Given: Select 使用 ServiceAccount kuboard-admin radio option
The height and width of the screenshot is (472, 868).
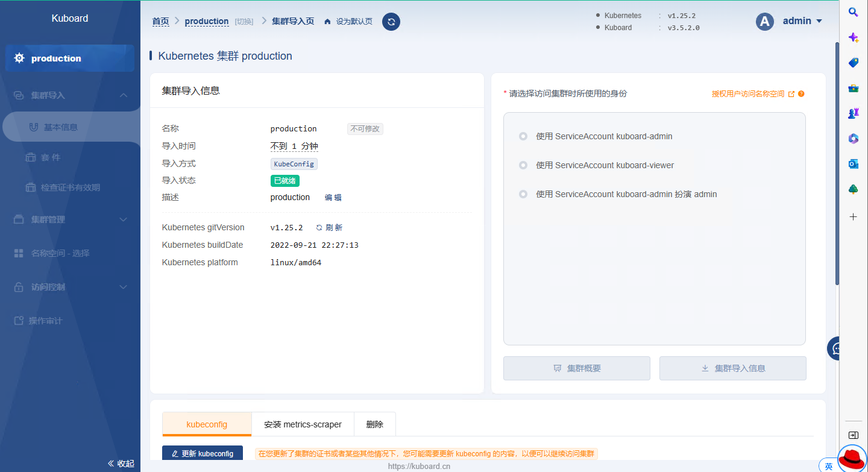Looking at the screenshot, I should [x=523, y=136].
